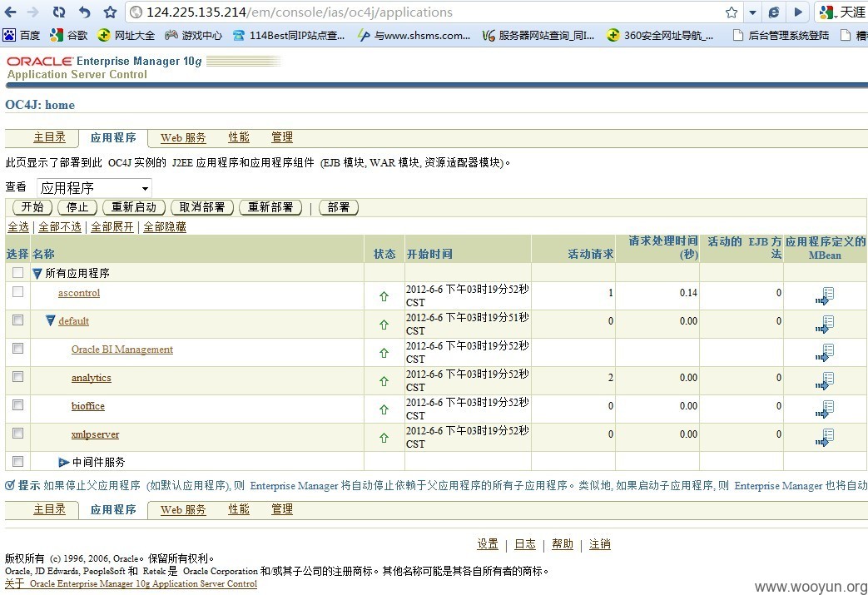Check the ascontrol row checkbox
Image resolution: width=868 pixels, height=595 pixels.
pos(17,292)
